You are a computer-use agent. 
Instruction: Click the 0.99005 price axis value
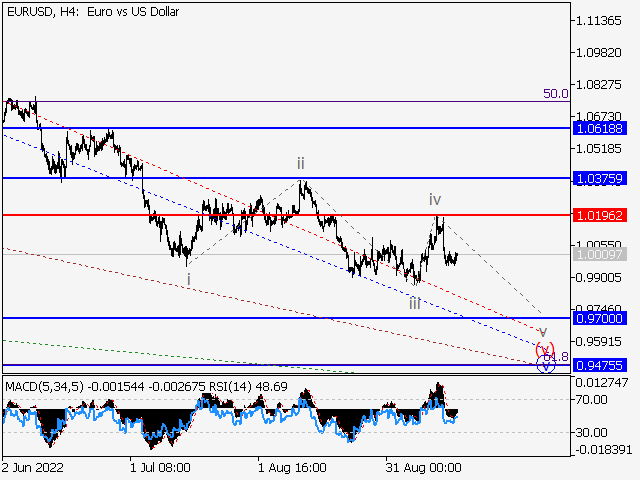click(x=598, y=278)
